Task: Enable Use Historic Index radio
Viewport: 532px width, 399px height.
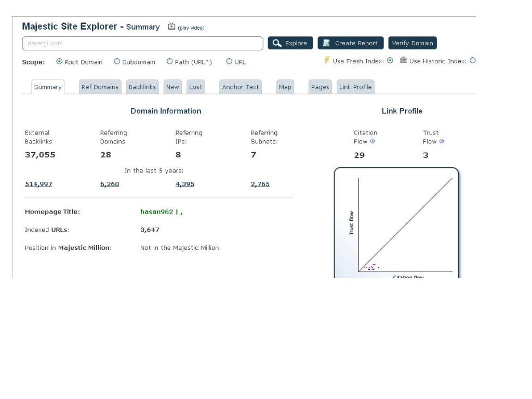Action: point(473,60)
